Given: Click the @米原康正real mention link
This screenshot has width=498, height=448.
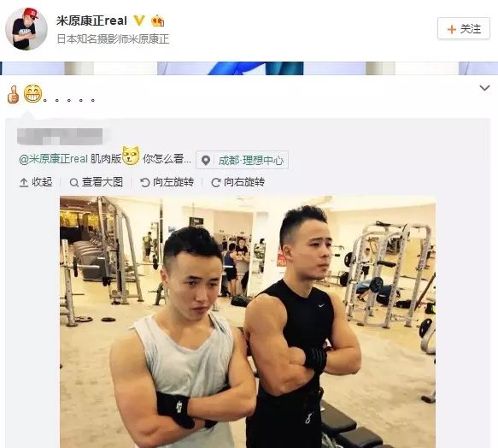Looking at the screenshot, I should [53, 159].
